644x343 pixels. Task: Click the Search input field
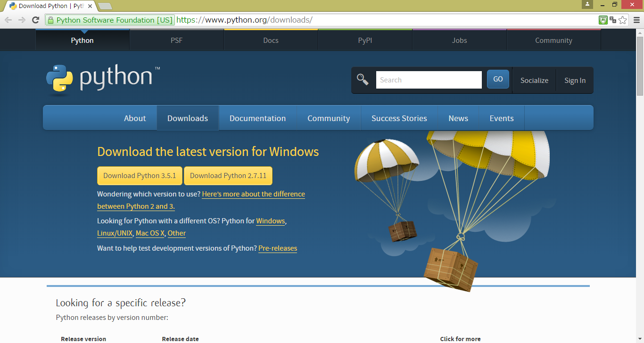[x=429, y=80]
